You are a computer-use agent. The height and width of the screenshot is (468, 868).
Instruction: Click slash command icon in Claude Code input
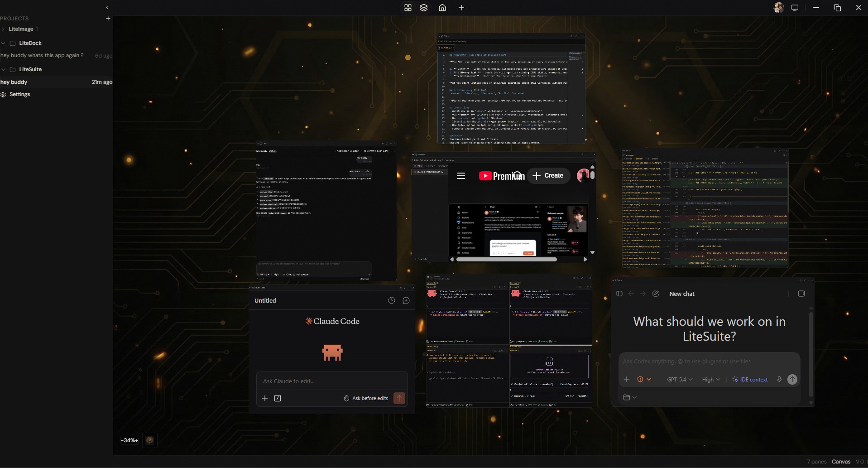[278, 398]
